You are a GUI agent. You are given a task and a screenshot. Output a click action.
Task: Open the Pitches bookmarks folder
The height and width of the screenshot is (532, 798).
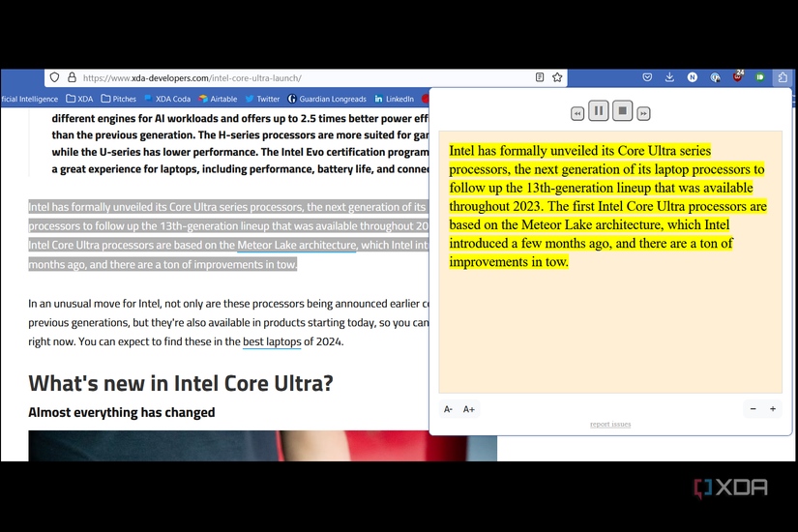[x=119, y=99]
